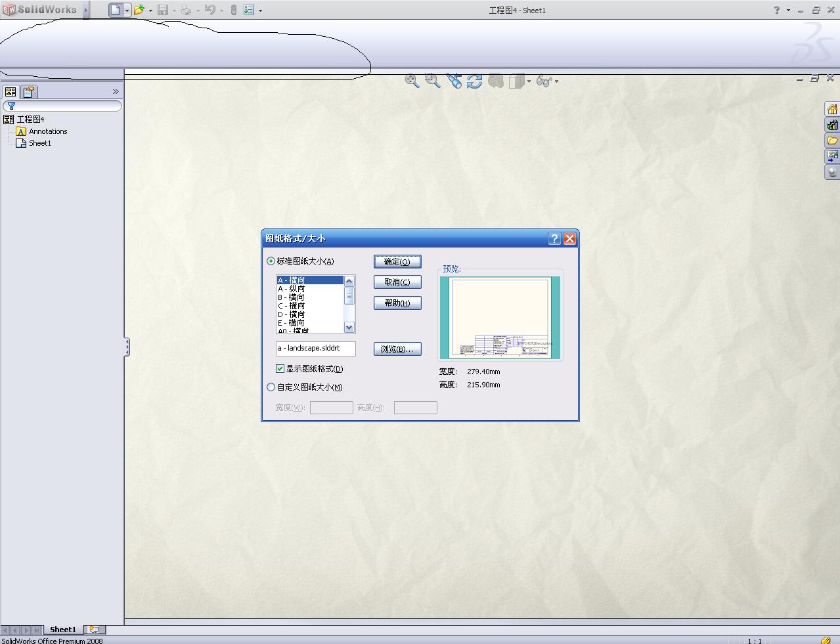Select 'A - 横向' in the size list

(x=310, y=280)
